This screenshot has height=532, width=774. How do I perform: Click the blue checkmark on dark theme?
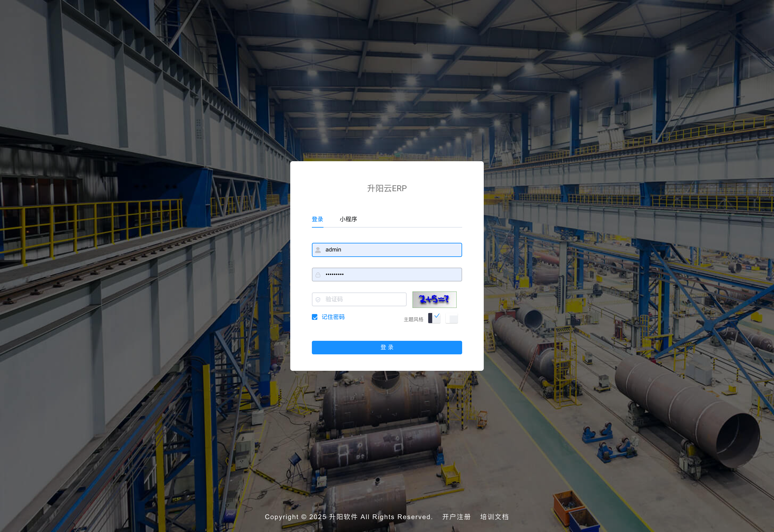point(437,316)
